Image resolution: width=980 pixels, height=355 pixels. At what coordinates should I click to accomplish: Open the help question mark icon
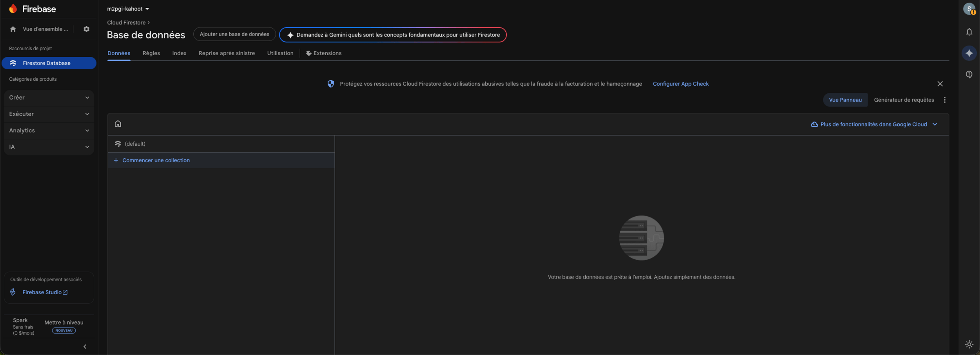(x=969, y=74)
